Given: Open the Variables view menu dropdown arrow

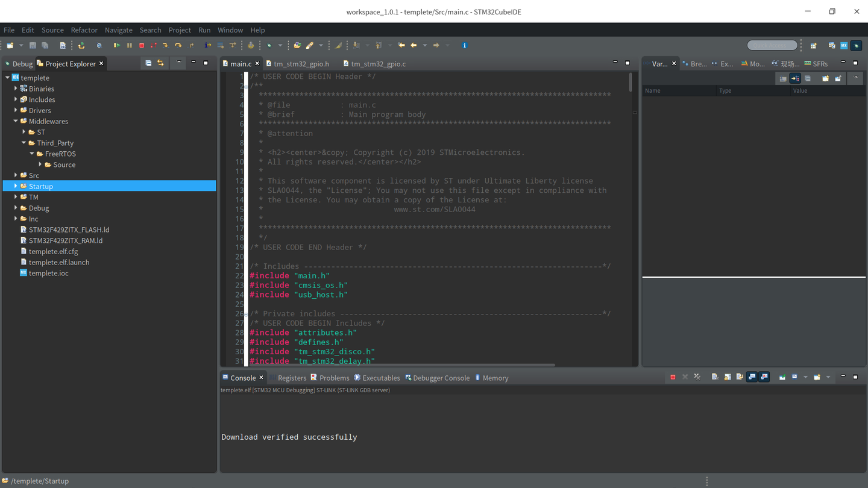Looking at the screenshot, I should [855, 78].
